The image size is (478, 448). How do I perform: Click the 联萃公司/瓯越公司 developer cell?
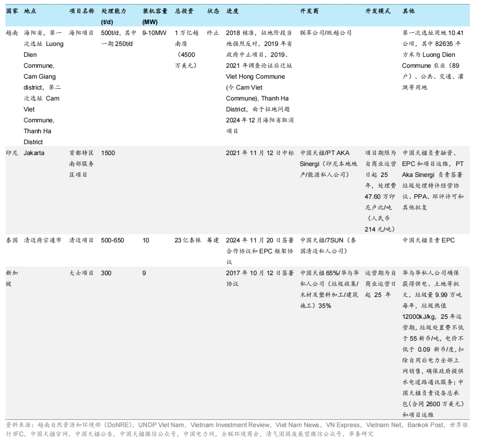(326, 33)
